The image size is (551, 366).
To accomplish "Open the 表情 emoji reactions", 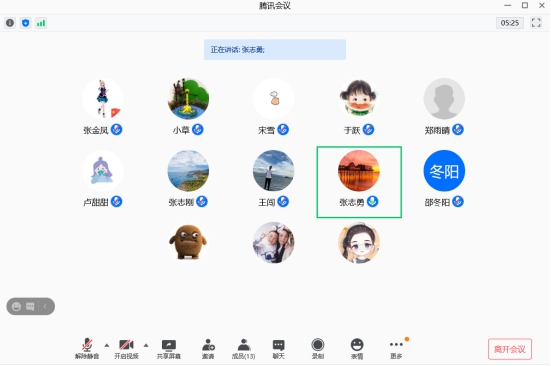I will (x=357, y=349).
